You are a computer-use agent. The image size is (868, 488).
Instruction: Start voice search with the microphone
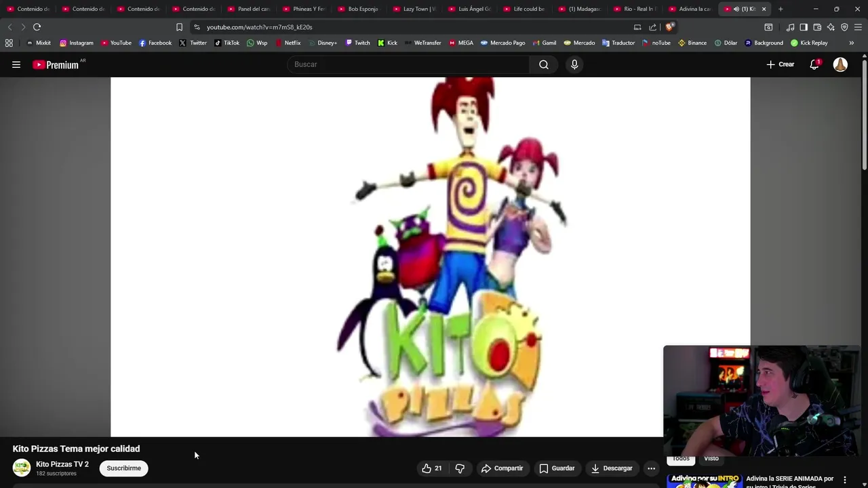574,64
